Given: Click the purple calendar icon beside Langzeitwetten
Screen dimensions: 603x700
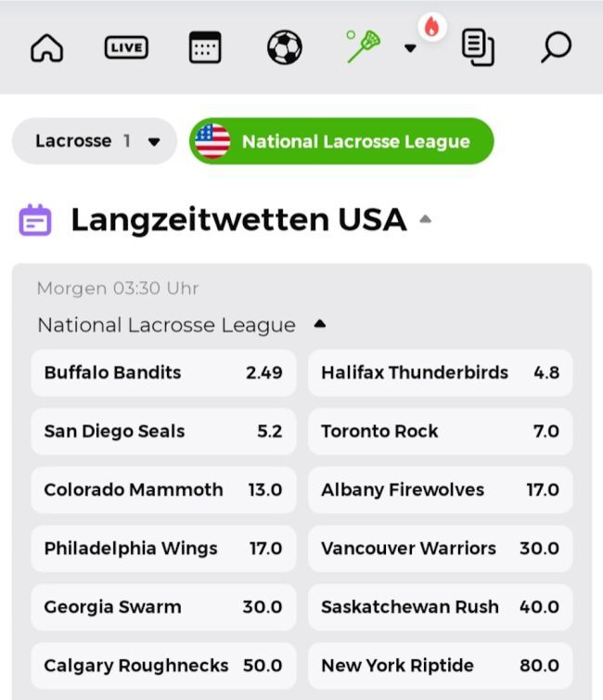Looking at the screenshot, I should [35, 220].
